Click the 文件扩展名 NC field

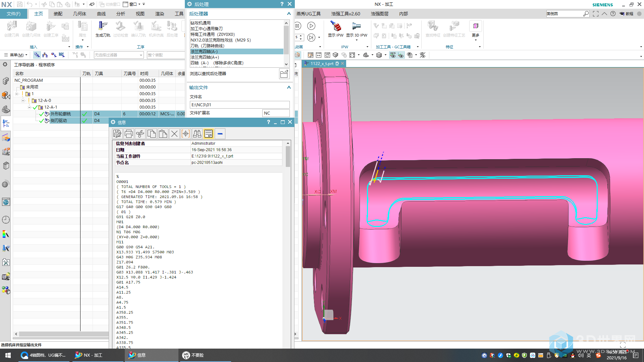click(x=276, y=113)
